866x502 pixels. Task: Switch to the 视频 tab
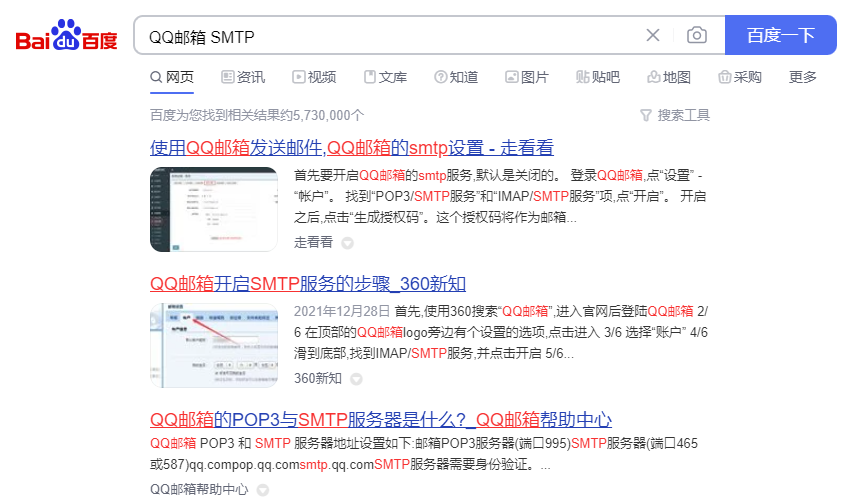[x=314, y=77]
